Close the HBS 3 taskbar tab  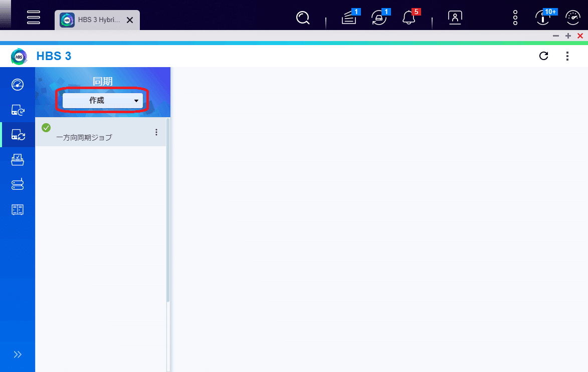(x=130, y=20)
